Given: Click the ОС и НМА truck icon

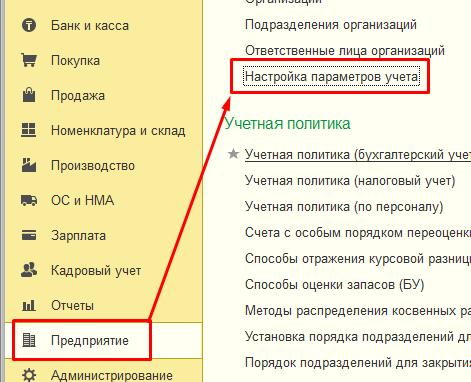Looking at the screenshot, I should point(29,200).
